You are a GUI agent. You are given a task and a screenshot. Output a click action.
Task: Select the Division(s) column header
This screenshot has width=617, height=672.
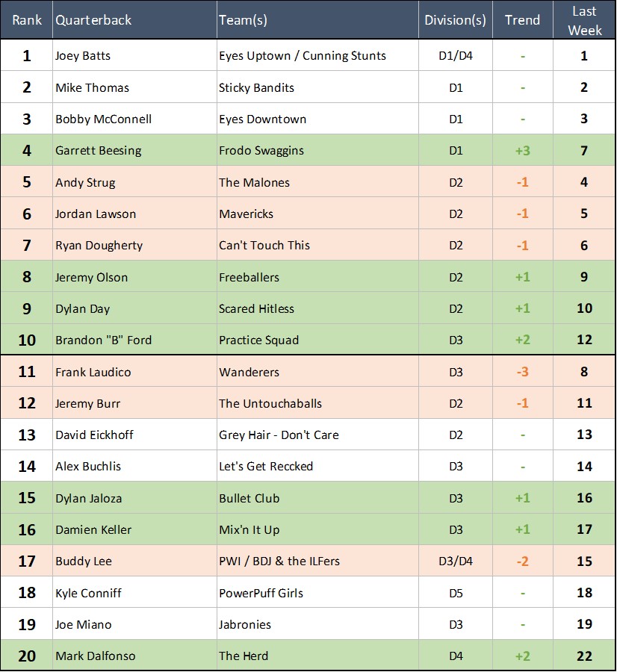[455, 20]
